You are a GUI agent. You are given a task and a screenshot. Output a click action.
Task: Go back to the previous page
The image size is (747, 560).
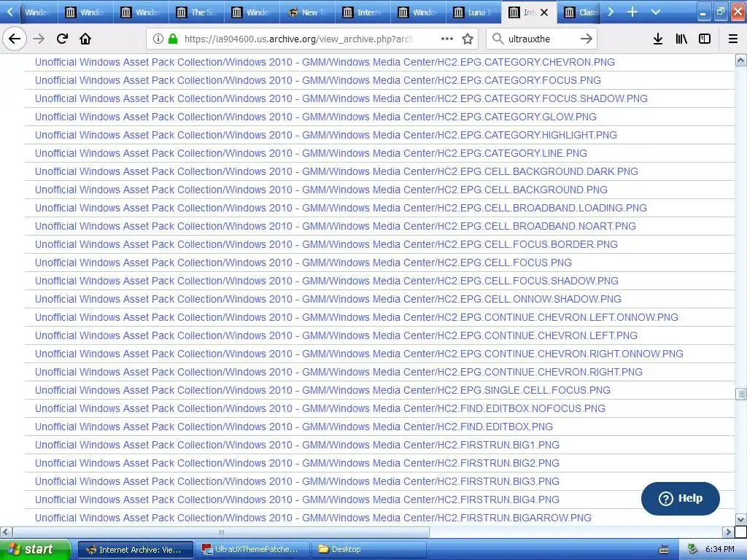pyautogui.click(x=15, y=39)
